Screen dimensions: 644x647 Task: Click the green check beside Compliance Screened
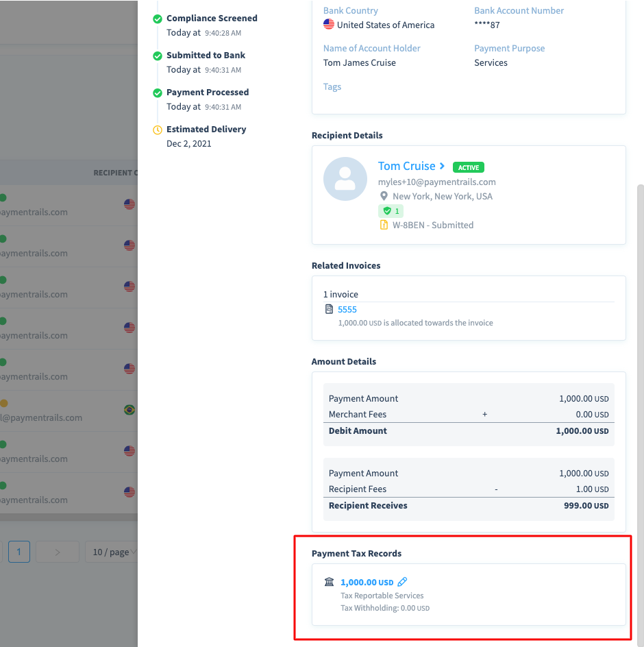click(x=158, y=19)
